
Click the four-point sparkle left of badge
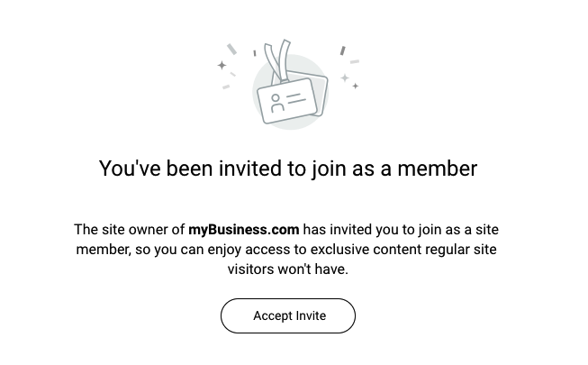click(222, 65)
